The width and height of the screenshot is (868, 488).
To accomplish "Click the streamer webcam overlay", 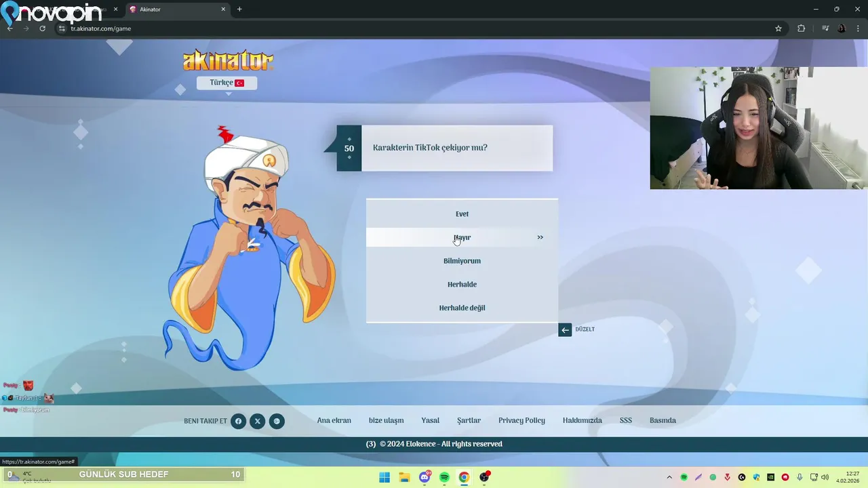I will [759, 128].
